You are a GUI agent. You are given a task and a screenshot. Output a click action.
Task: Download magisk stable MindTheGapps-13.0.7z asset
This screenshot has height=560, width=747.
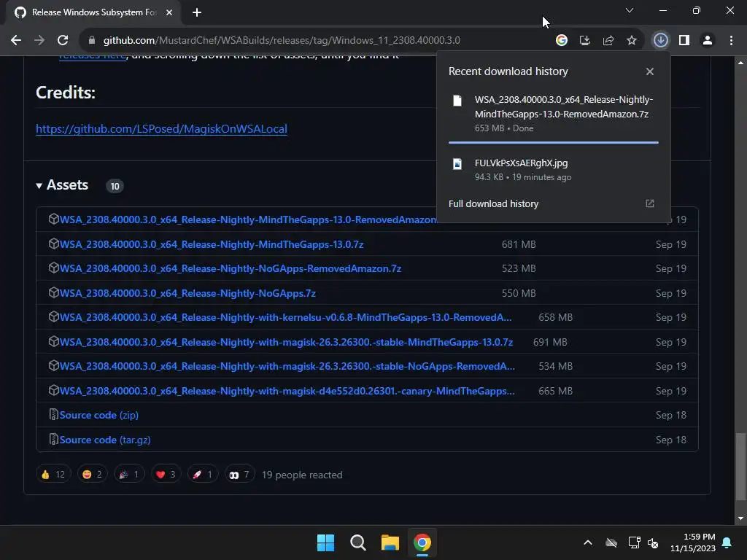coord(286,343)
